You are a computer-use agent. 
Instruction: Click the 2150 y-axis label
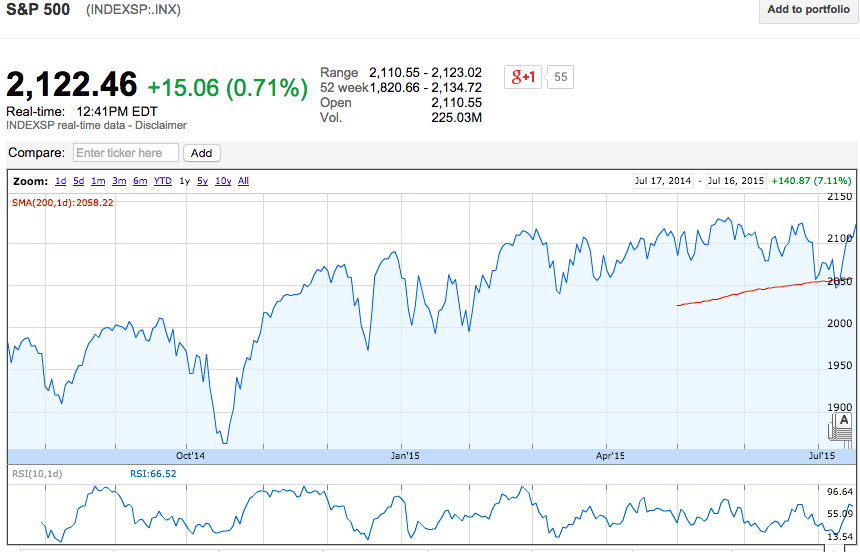click(840, 196)
